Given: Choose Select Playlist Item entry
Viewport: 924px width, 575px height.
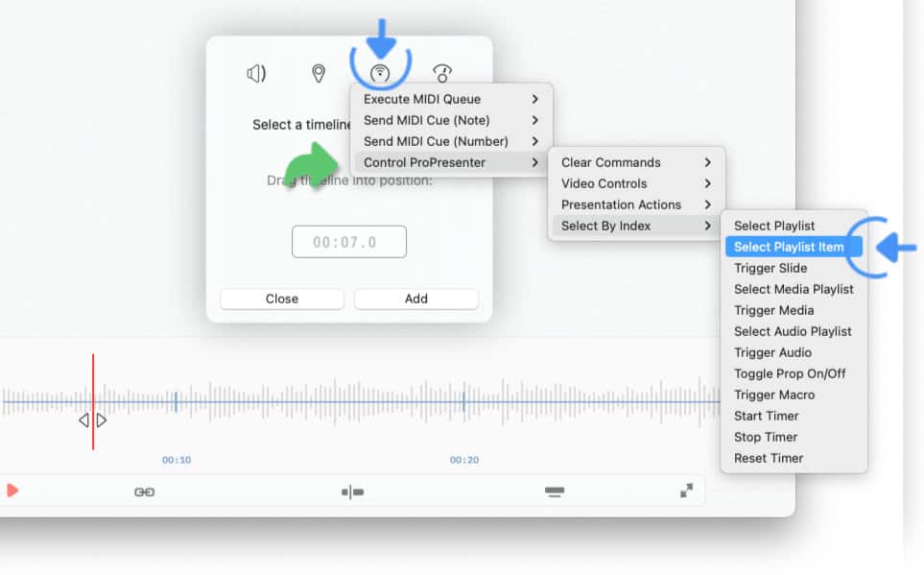Looking at the screenshot, I should click(794, 247).
